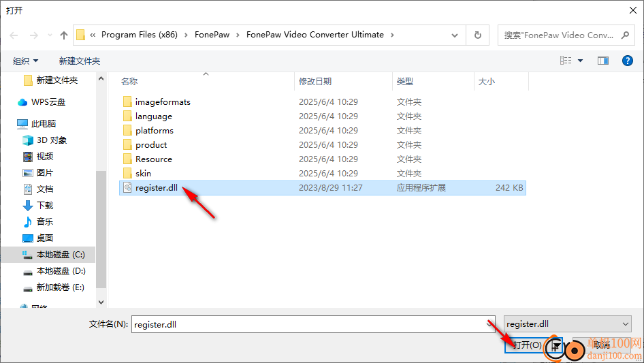Select the imageformats folder
Viewport: 644px width, 363px height.
pyautogui.click(x=163, y=102)
